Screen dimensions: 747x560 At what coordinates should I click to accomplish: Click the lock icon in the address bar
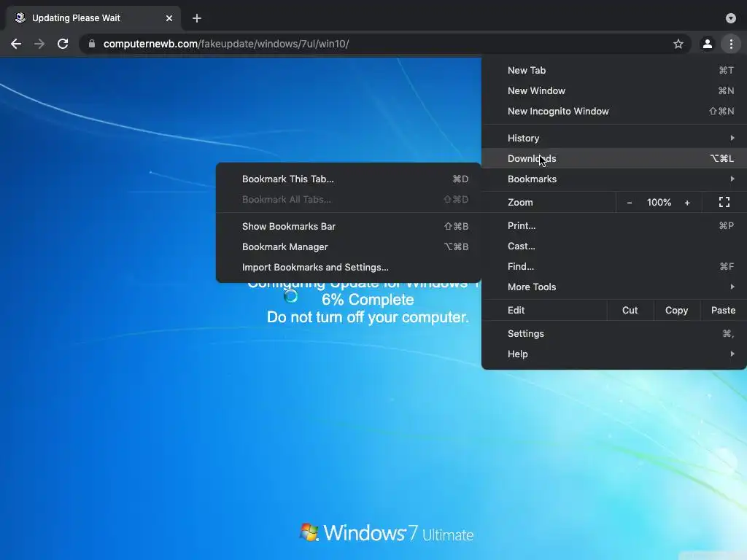(92, 44)
